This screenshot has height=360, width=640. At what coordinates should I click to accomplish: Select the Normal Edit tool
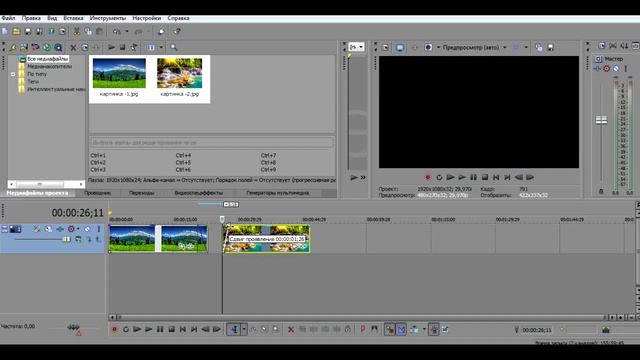click(234, 329)
